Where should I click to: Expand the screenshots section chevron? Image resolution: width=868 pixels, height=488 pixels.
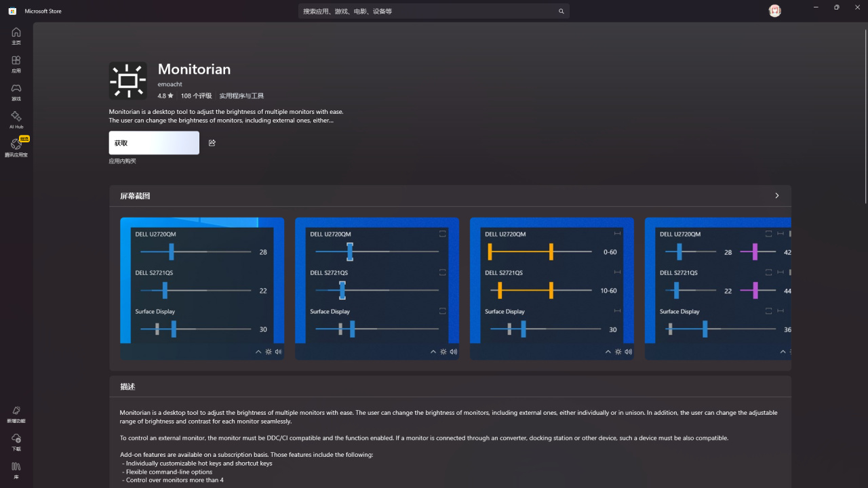pyautogui.click(x=777, y=196)
